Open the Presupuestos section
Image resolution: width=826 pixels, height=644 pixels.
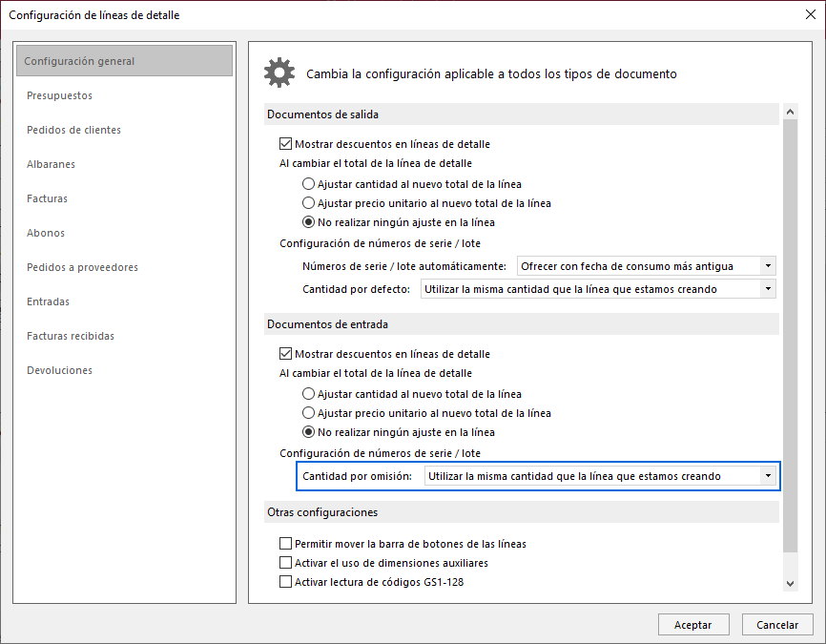click(59, 95)
